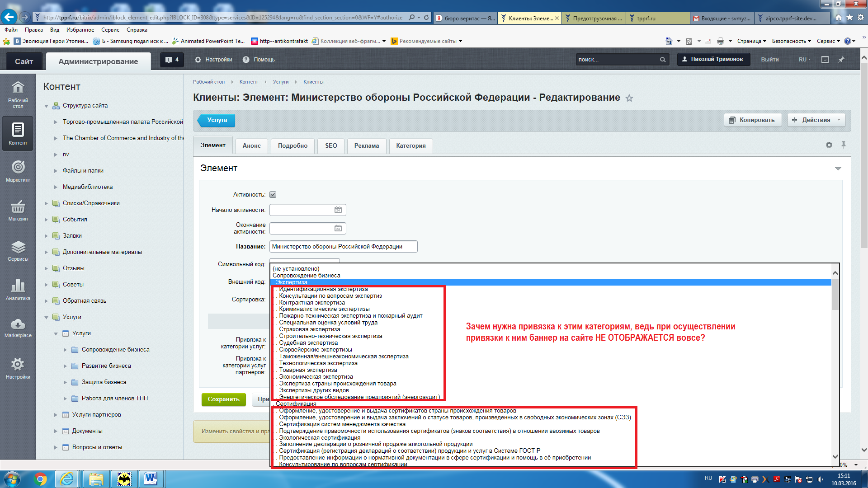
Task: Switch to the Подробно tab
Action: coord(292,145)
